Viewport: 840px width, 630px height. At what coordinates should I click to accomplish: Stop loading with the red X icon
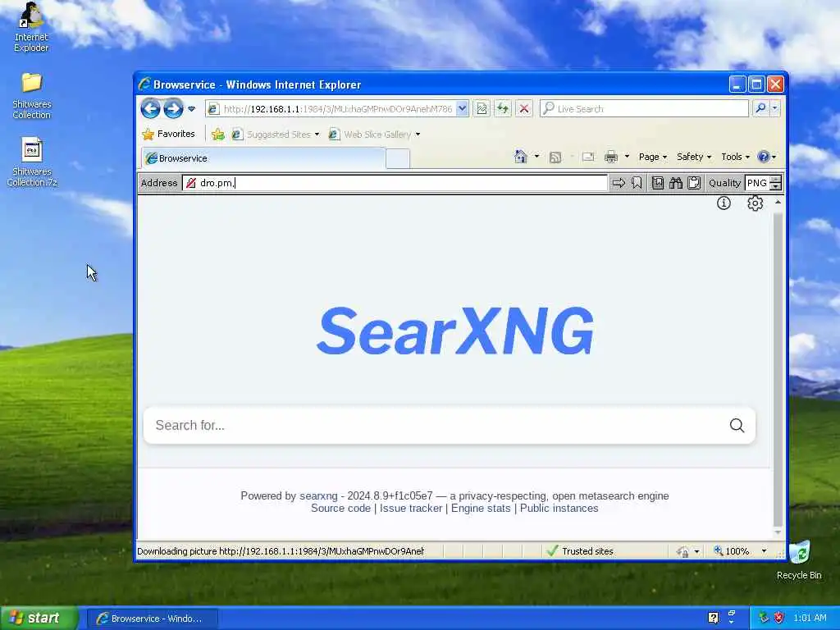click(x=524, y=109)
